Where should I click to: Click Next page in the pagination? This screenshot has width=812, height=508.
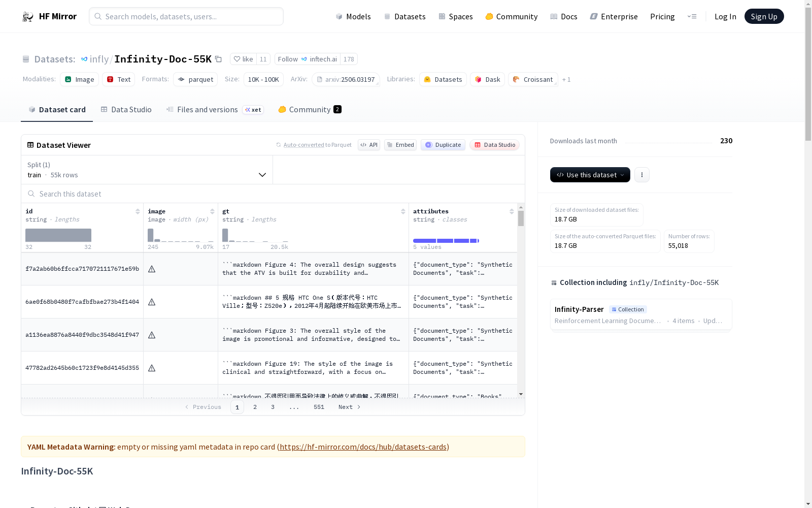350,407
